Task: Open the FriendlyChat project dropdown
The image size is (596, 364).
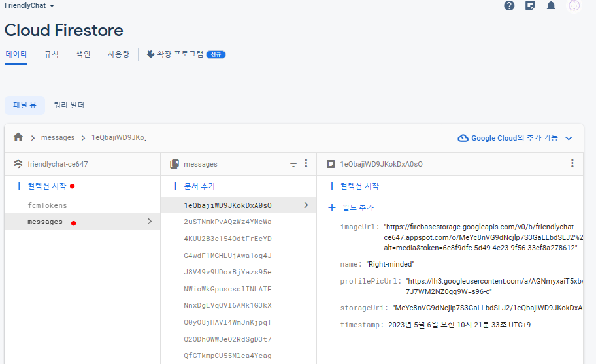Action: click(29, 6)
